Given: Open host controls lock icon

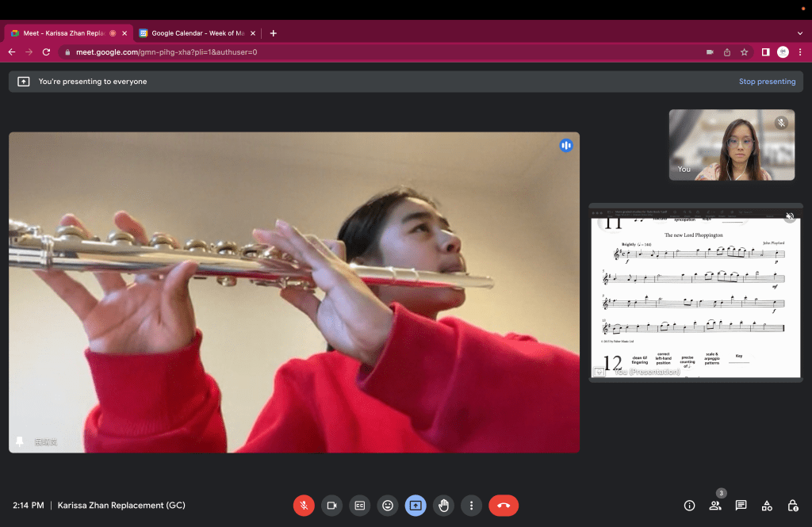Looking at the screenshot, I should point(792,506).
